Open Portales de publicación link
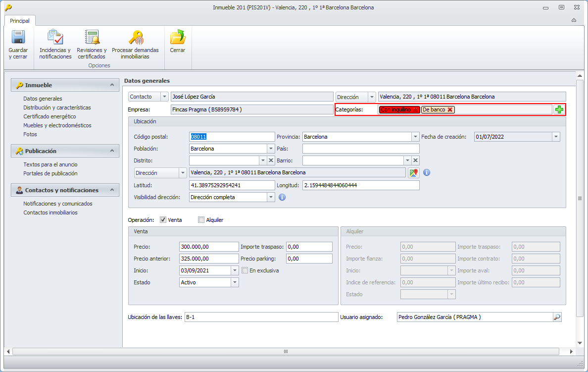 pos(50,173)
